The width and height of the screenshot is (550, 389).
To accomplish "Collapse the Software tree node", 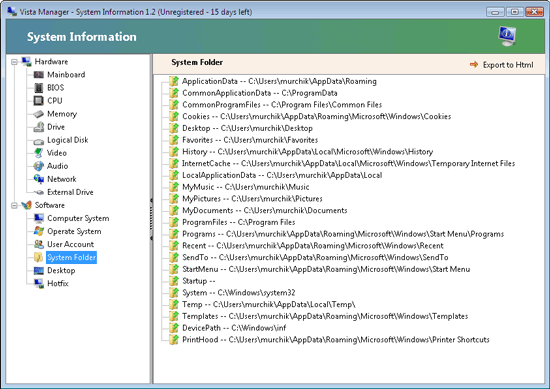I will (x=14, y=206).
